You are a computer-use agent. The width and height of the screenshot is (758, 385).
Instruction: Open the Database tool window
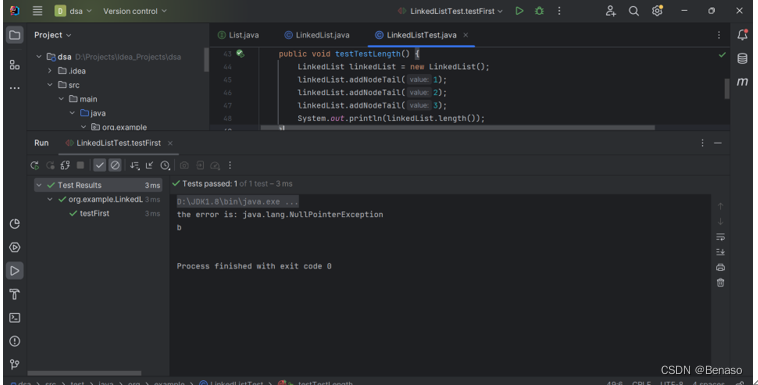point(742,59)
